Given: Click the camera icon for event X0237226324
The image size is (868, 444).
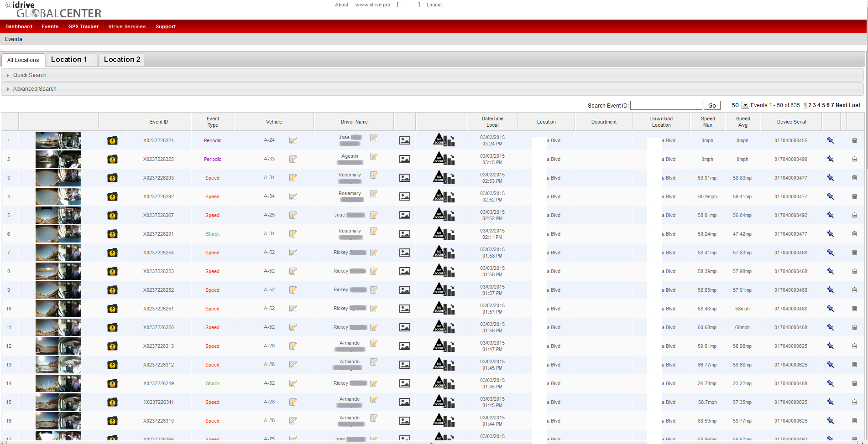Looking at the screenshot, I should (x=112, y=141).
